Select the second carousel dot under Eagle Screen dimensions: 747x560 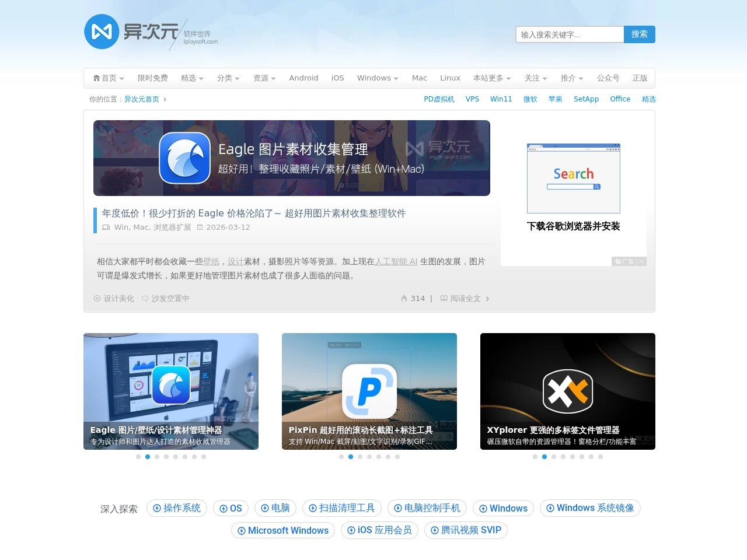tap(147, 457)
